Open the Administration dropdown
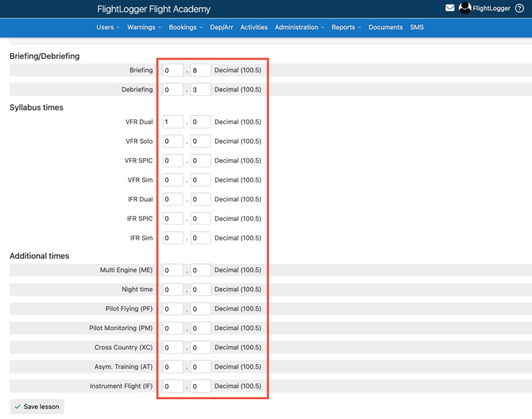532x419 pixels. 299,27
